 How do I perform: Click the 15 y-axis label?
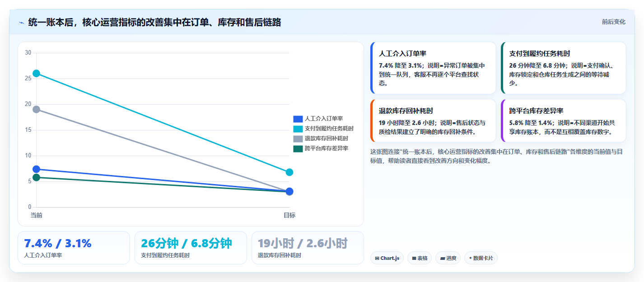[28, 130]
